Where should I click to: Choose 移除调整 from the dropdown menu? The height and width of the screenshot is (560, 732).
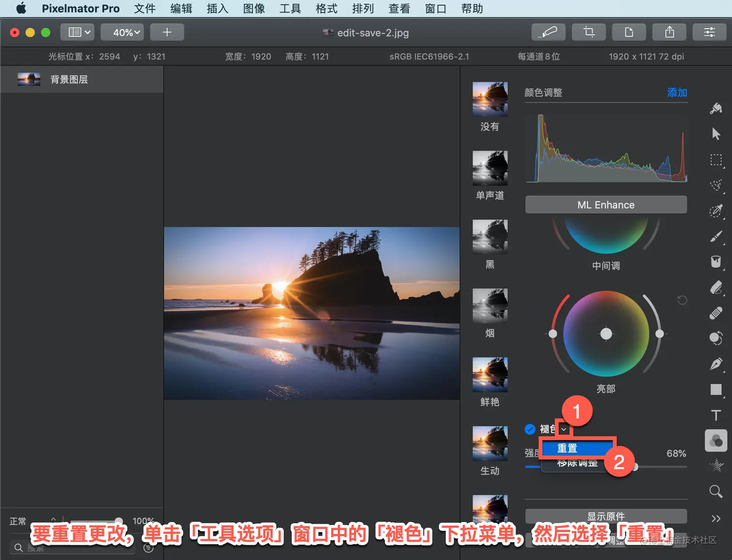click(577, 463)
